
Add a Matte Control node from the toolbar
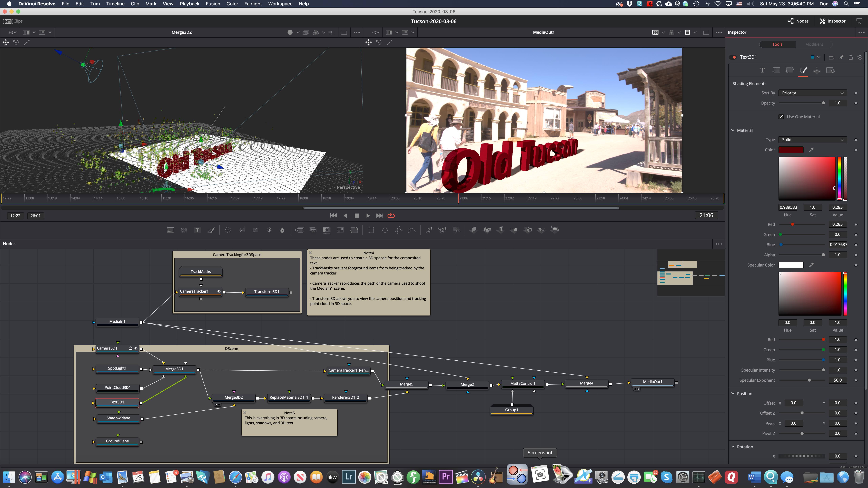point(327,230)
